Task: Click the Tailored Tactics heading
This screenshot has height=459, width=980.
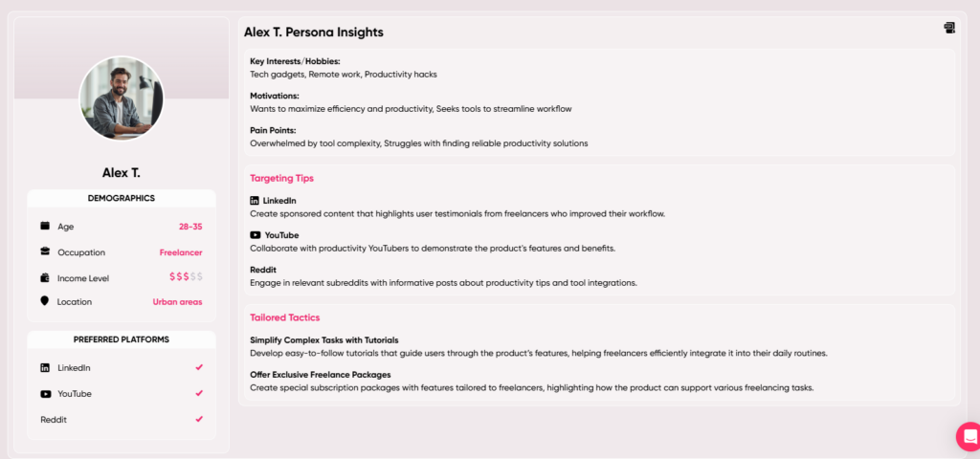Action: pyautogui.click(x=285, y=317)
